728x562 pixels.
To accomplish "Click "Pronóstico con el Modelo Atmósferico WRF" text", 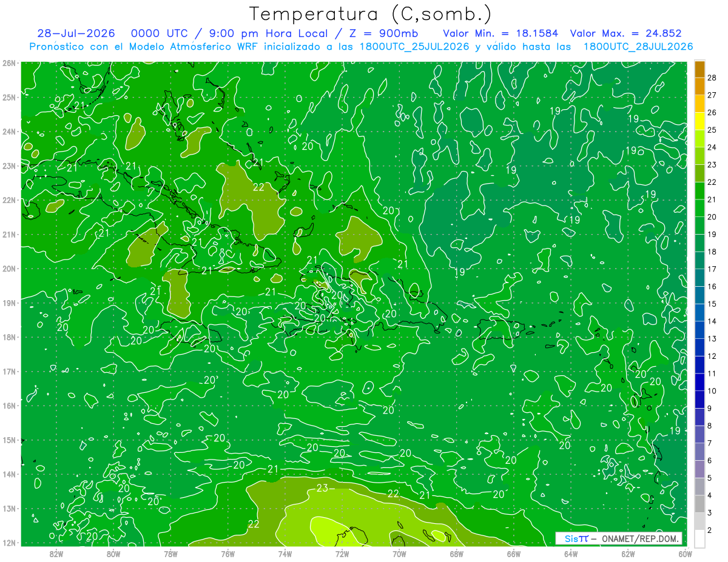I will (x=145, y=47).
